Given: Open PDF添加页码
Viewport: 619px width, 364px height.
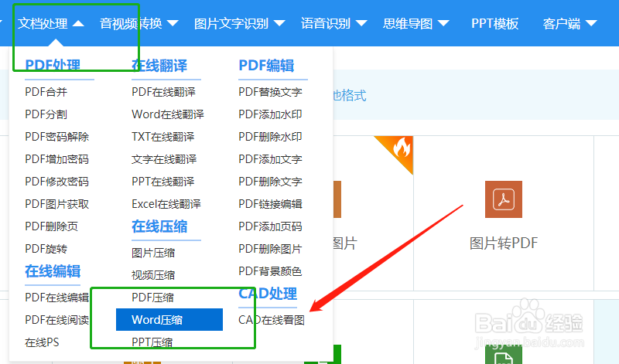Looking at the screenshot, I should (270, 226).
